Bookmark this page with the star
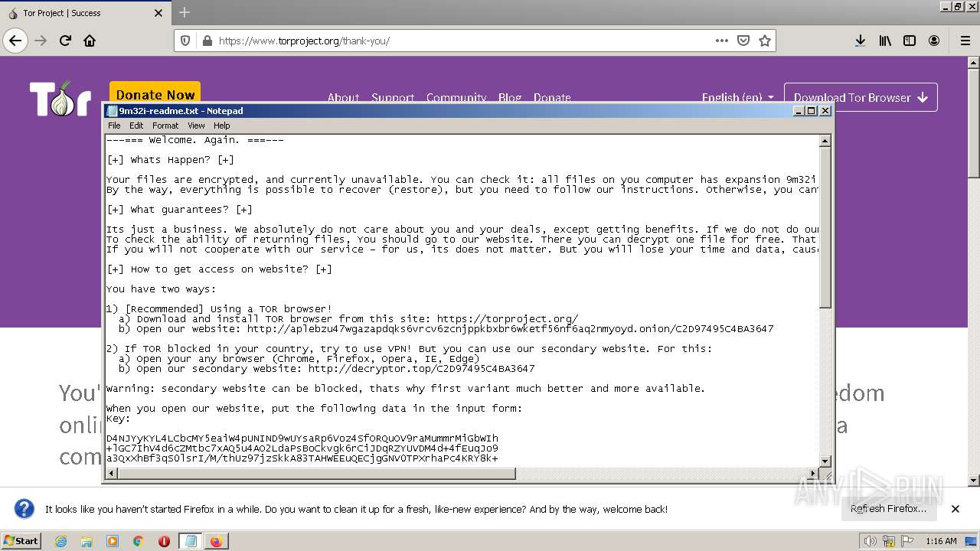980x551 pixels. (764, 41)
